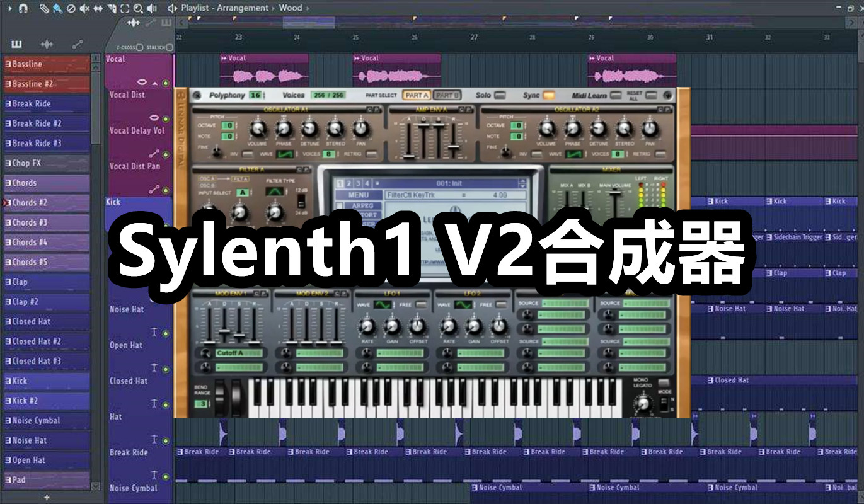Image resolution: width=864 pixels, height=504 pixels.
Task: Select the delete circle-slash tool icon
Action: pos(71,8)
